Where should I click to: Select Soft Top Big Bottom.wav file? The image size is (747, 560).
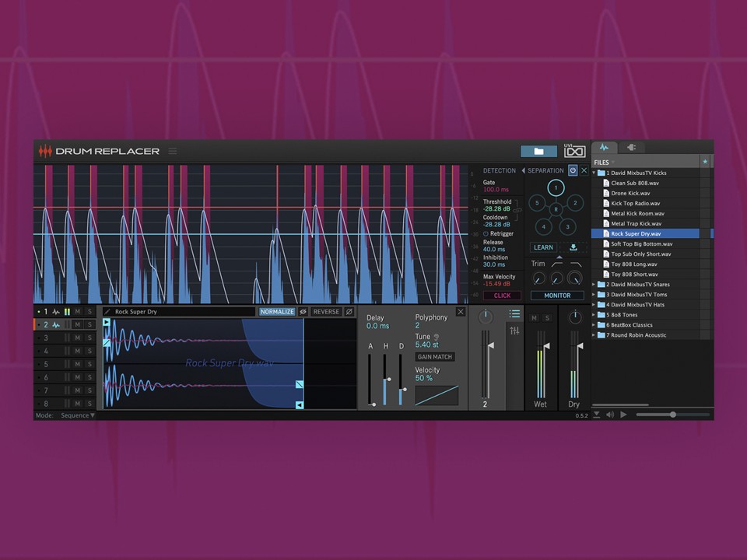coord(646,243)
